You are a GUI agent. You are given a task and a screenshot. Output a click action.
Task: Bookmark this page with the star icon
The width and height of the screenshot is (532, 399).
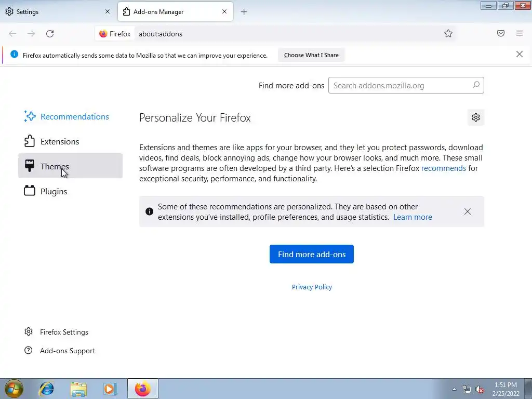click(x=448, y=33)
